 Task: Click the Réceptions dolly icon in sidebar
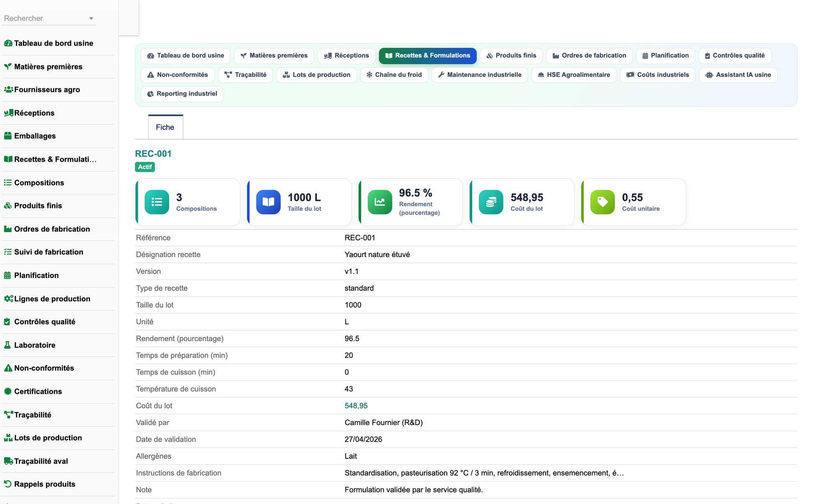(8, 113)
